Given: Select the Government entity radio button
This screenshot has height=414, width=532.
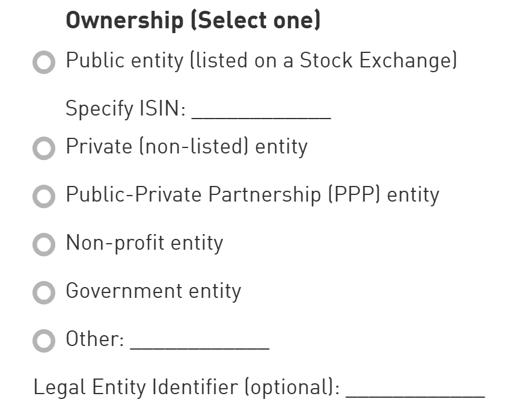Looking at the screenshot, I should (x=44, y=292).
